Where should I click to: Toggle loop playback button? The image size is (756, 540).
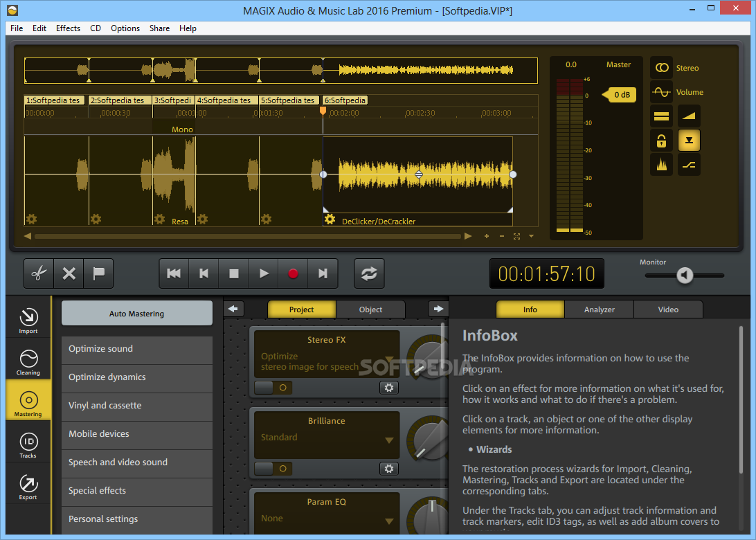coord(369,273)
